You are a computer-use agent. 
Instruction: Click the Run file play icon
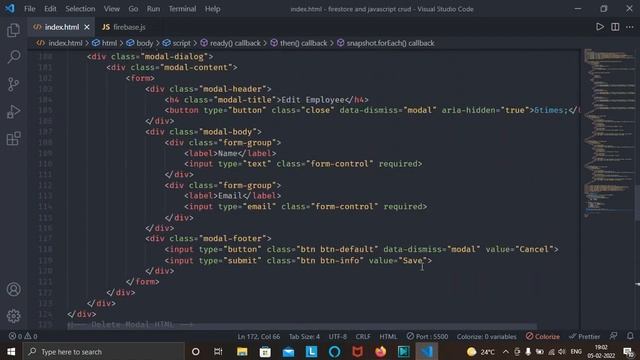(x=600, y=27)
